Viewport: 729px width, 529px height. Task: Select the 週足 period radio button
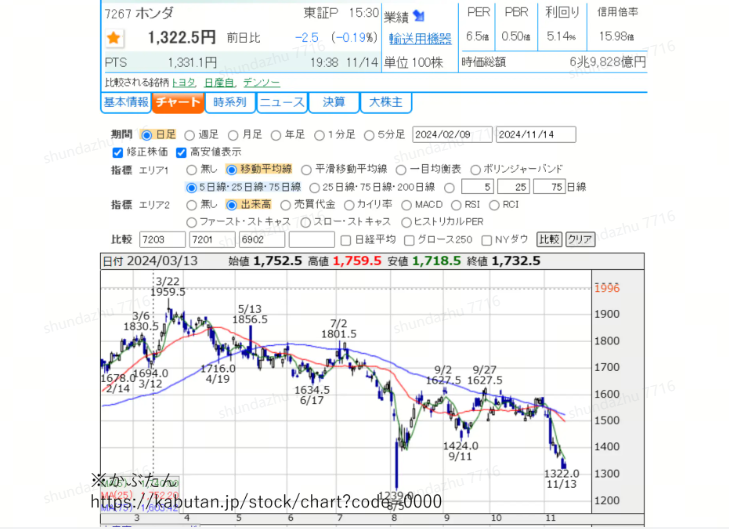point(189,135)
